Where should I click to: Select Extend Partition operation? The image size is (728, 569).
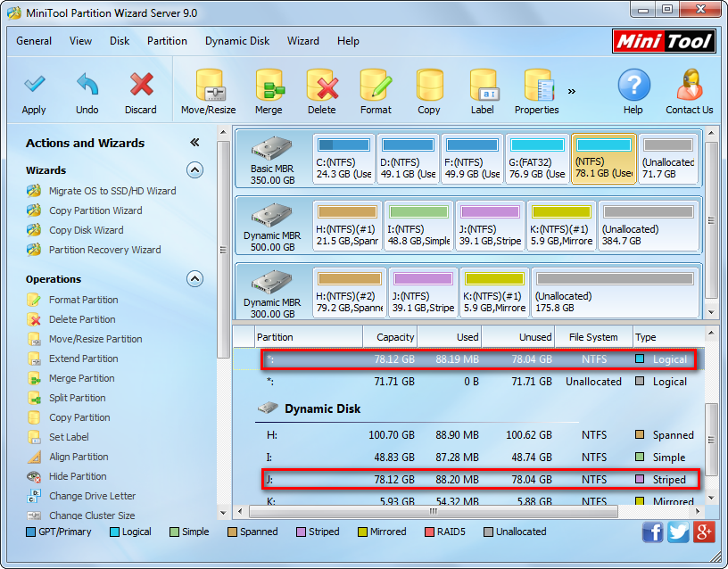(84, 359)
